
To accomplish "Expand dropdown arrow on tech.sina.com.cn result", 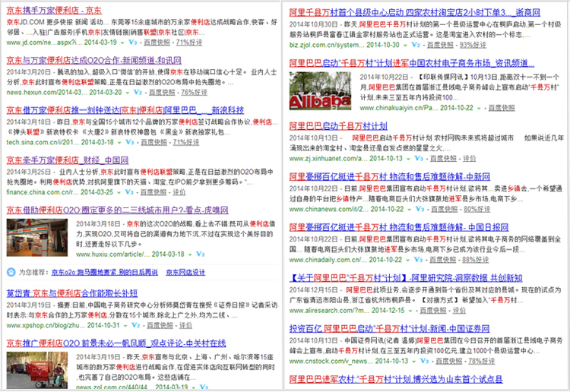I will 119,142.
